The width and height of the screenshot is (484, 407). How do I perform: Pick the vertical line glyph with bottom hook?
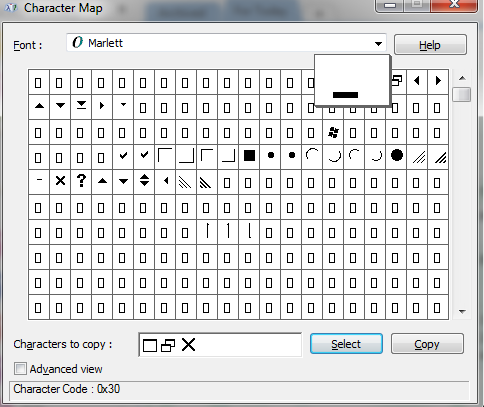coord(249,231)
